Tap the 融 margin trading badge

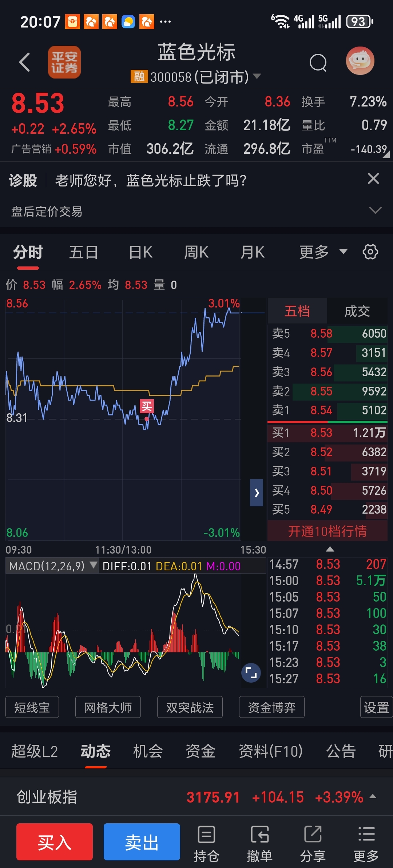(139, 77)
